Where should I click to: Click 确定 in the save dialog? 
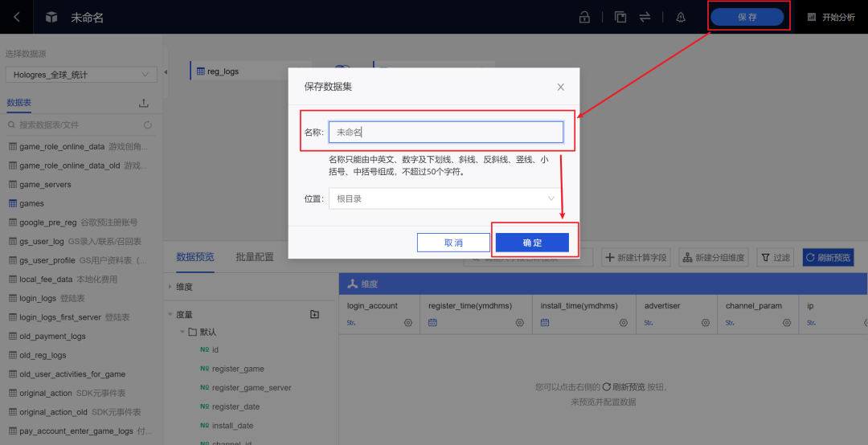(x=532, y=243)
